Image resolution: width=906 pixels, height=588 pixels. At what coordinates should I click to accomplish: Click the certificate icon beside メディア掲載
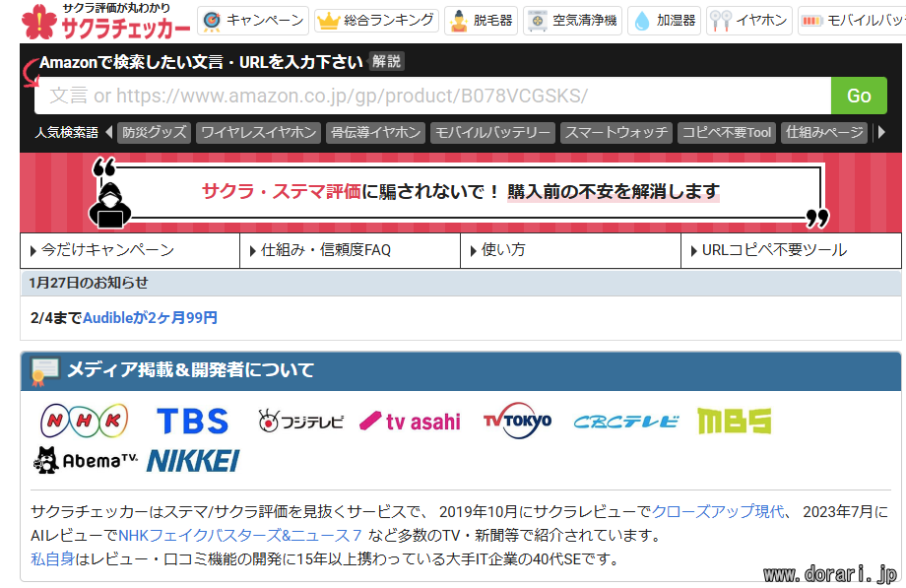click(44, 371)
